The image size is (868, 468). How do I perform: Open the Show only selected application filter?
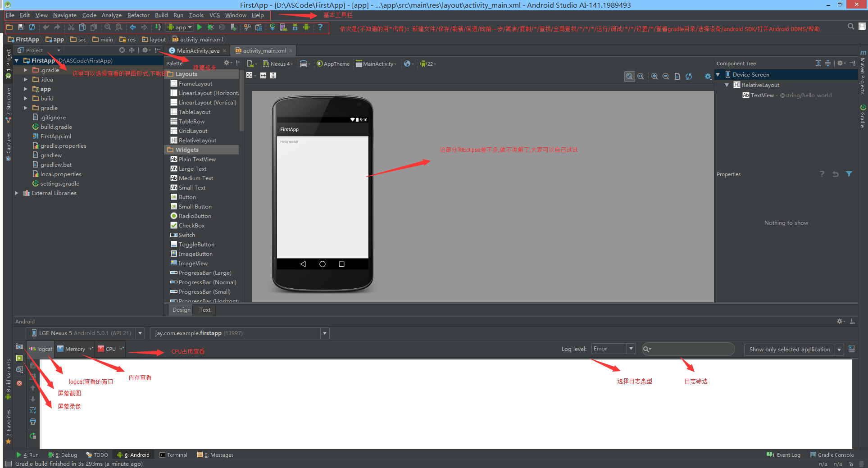(789, 349)
